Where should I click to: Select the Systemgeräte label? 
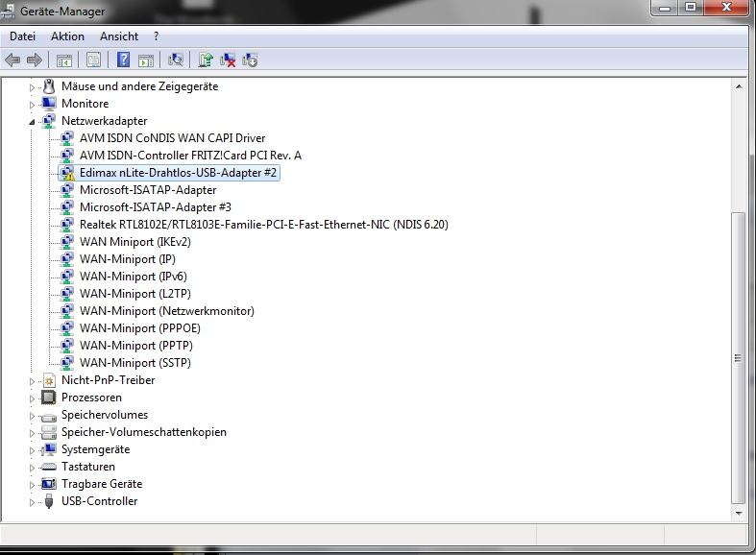(95, 449)
